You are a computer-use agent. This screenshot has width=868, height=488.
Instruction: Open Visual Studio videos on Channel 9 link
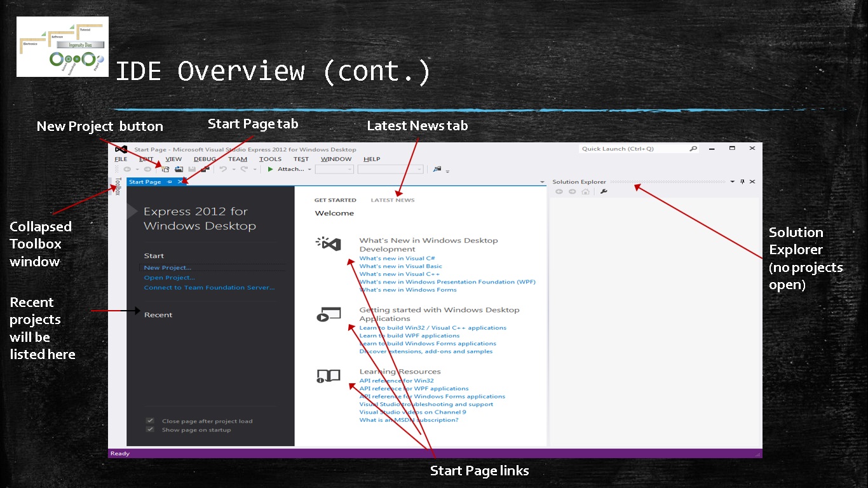413,412
